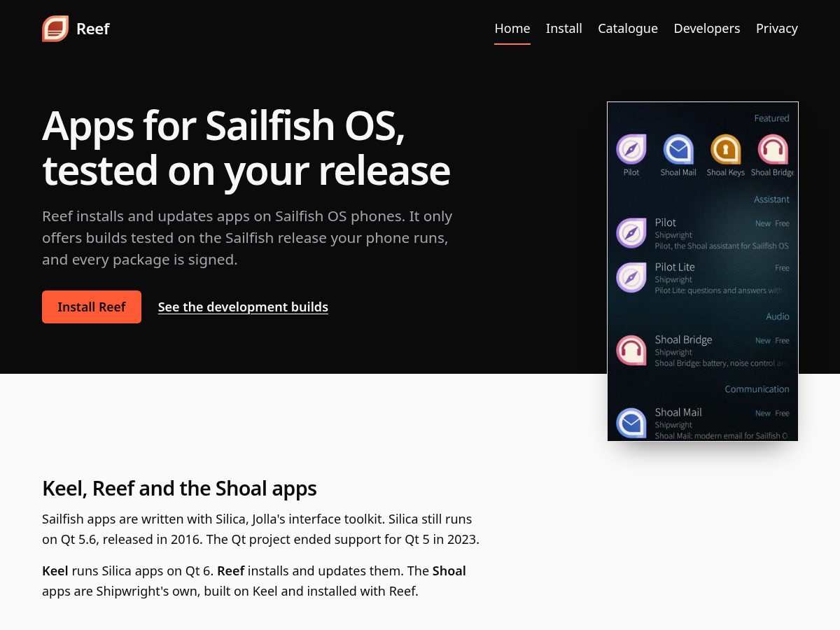The height and width of the screenshot is (630, 840).
Task: Click the New badge on Shoal Mail row
Action: pos(763,414)
